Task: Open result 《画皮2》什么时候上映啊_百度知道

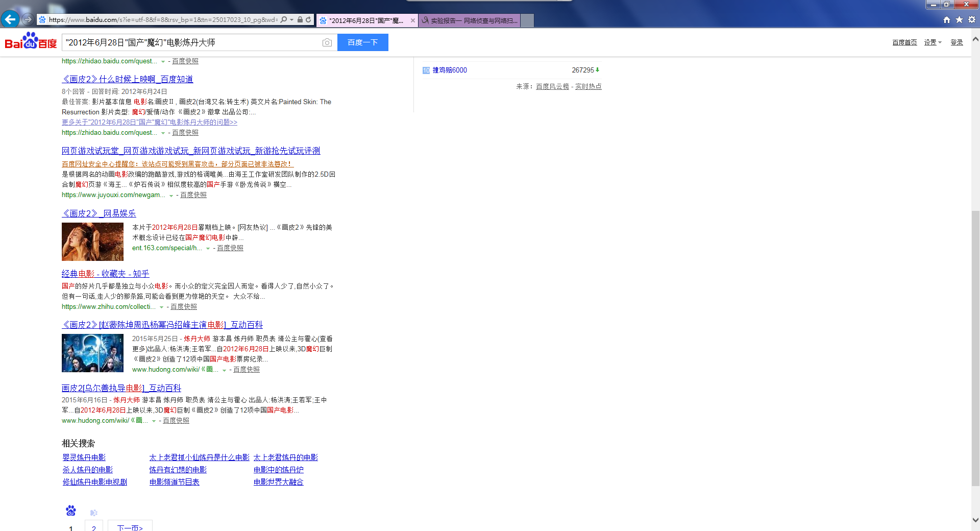Action: [x=128, y=79]
